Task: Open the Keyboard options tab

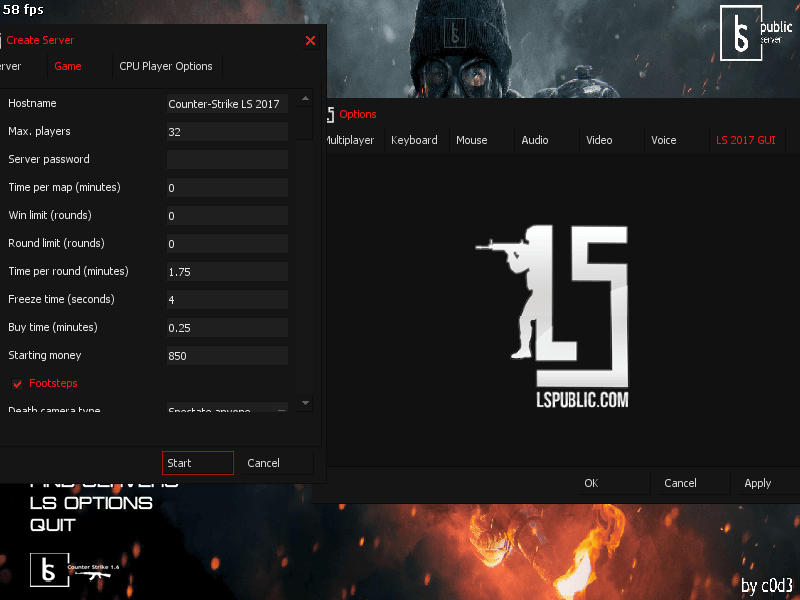Action: click(x=414, y=140)
